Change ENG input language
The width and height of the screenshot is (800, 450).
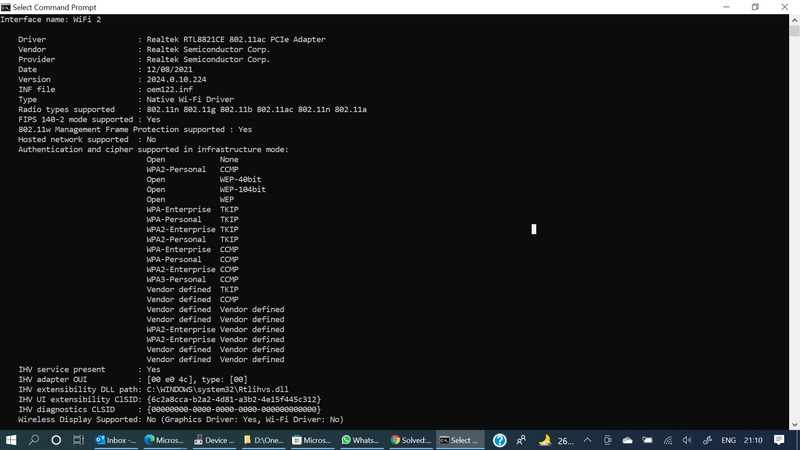coord(728,440)
